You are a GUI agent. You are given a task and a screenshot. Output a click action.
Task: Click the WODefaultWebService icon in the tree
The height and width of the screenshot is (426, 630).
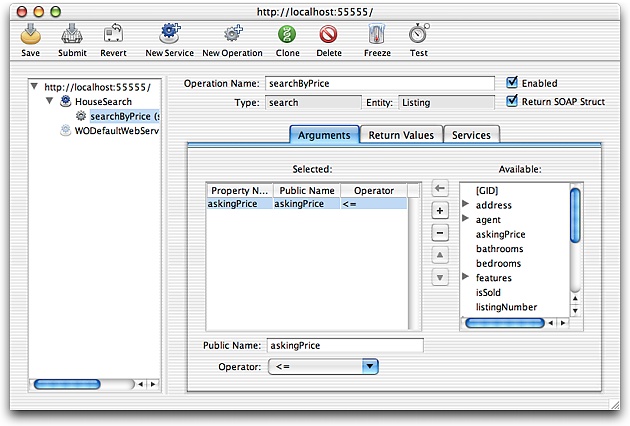65,131
